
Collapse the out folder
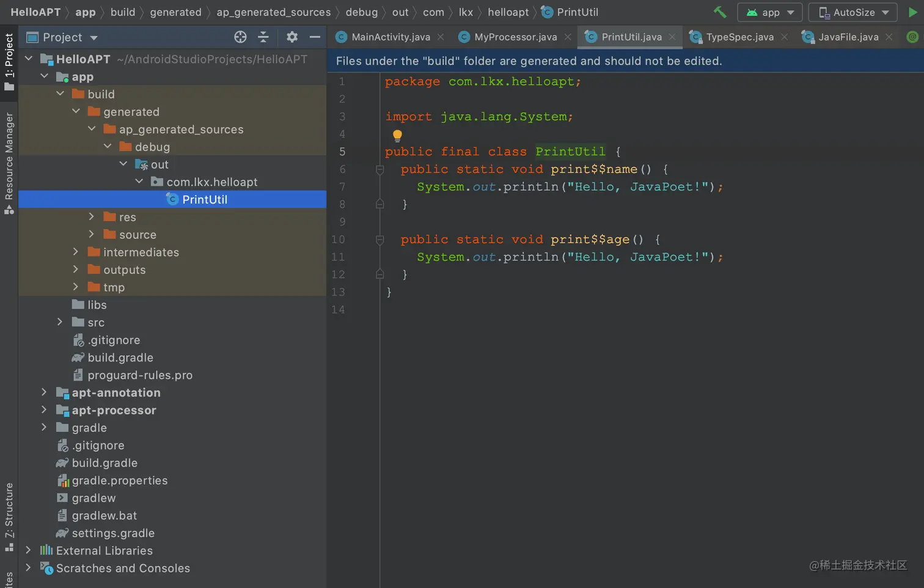(x=124, y=164)
